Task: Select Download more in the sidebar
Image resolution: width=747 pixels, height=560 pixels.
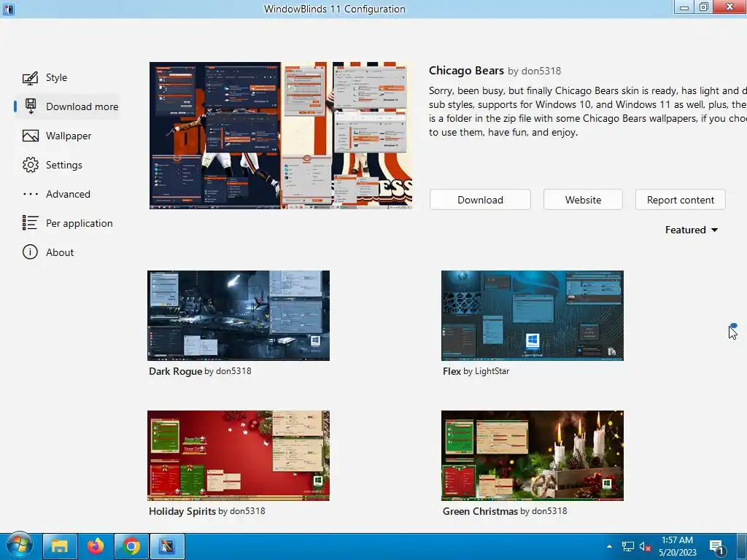Action: (x=82, y=106)
